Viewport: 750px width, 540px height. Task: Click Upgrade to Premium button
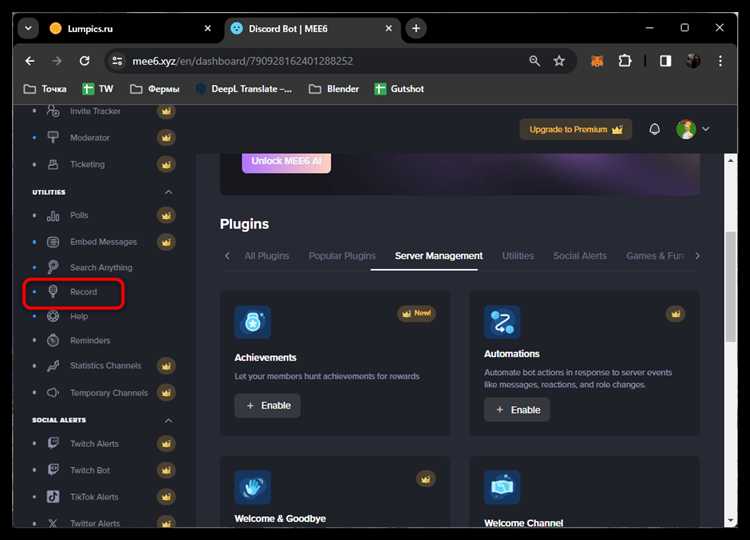pos(576,130)
